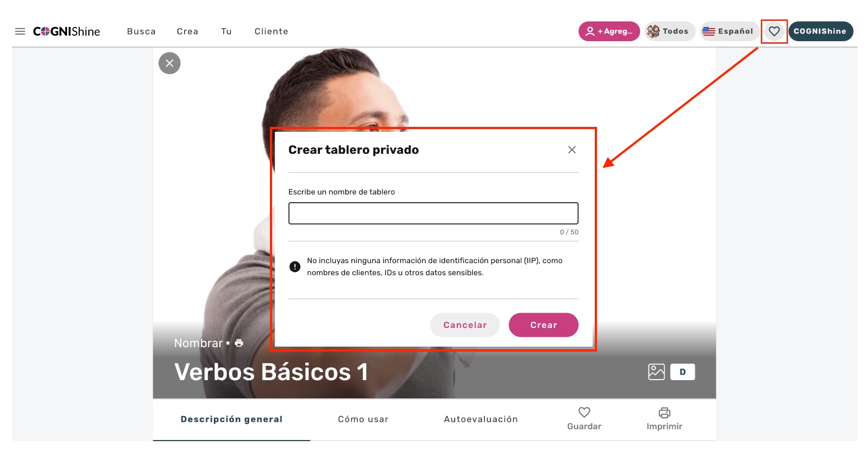Close the Crear tablero privado dialog
Screen dimensions: 868x451
[572, 150]
